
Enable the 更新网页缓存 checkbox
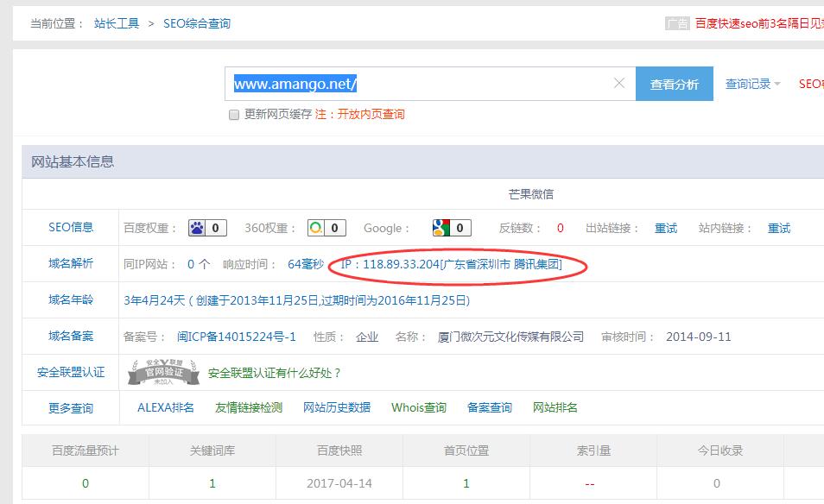click(x=234, y=115)
